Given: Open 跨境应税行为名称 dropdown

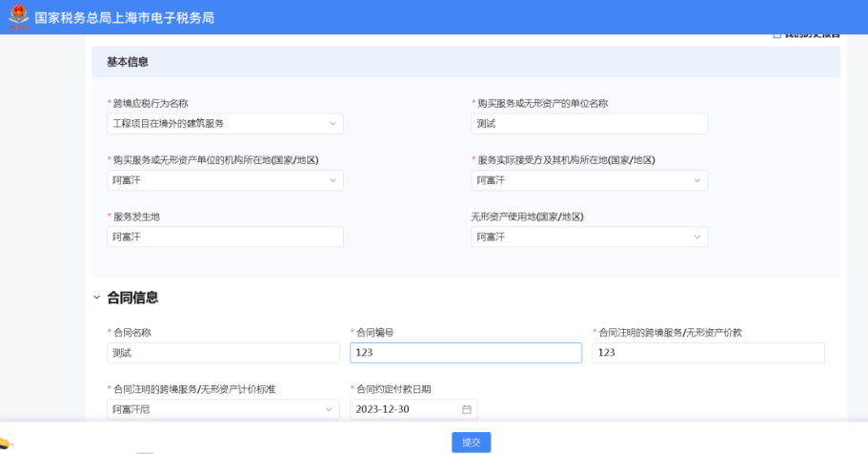Looking at the screenshot, I should pos(225,124).
